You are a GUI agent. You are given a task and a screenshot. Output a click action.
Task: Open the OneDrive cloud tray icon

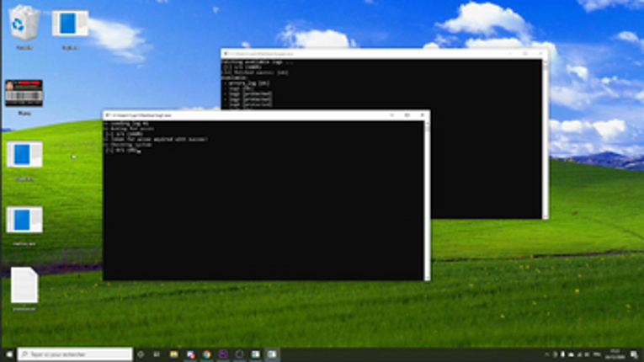tap(571, 354)
